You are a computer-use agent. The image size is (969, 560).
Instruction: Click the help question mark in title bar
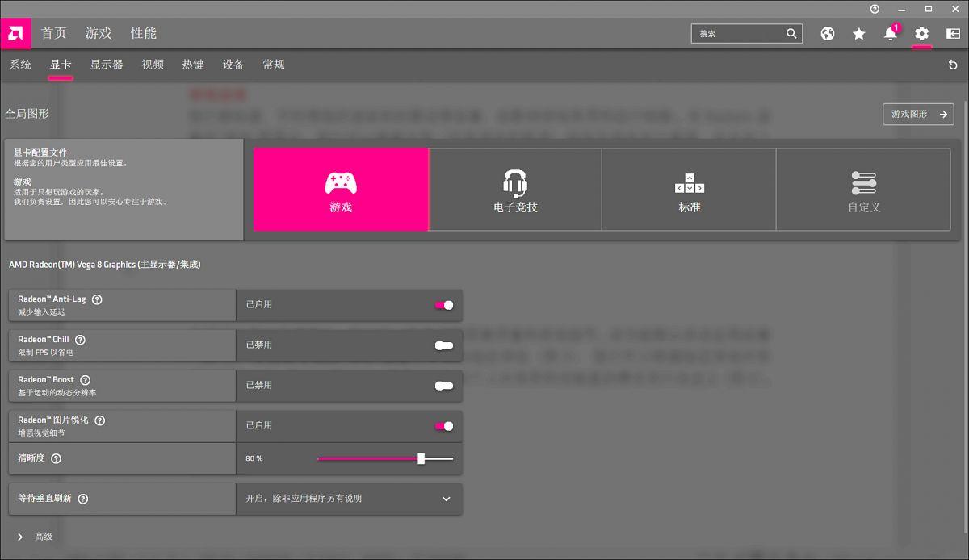(875, 9)
